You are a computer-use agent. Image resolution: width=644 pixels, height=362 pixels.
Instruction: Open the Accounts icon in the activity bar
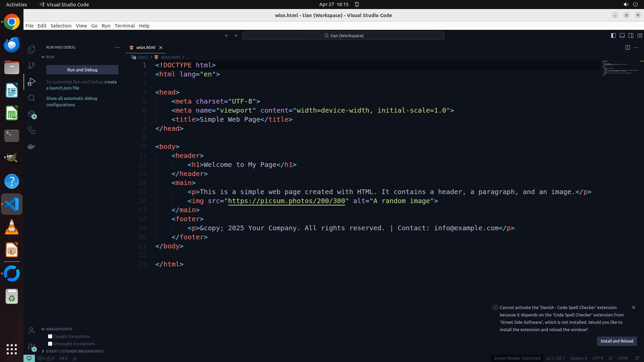point(31,330)
